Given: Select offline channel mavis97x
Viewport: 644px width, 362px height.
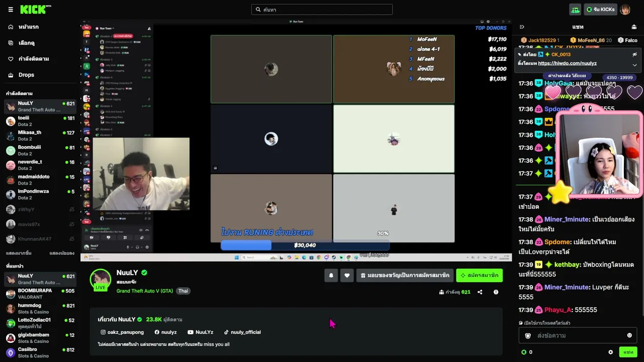Looking at the screenshot, I should point(40,224).
